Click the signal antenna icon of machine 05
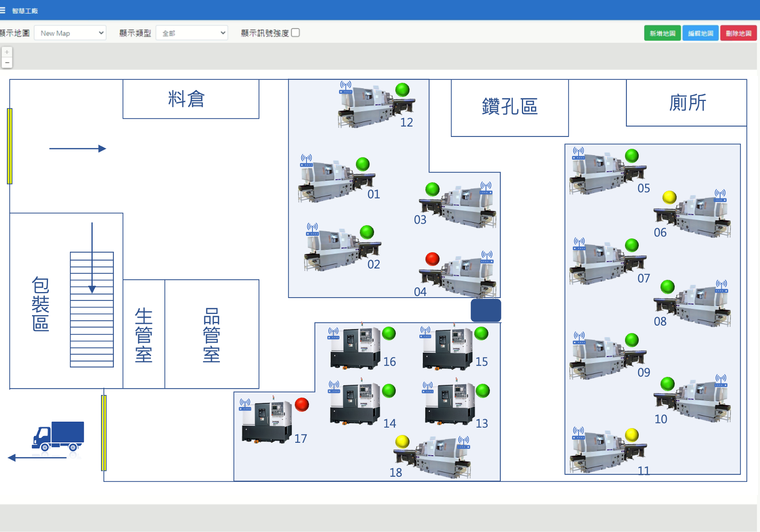The image size is (760, 532). (x=579, y=153)
